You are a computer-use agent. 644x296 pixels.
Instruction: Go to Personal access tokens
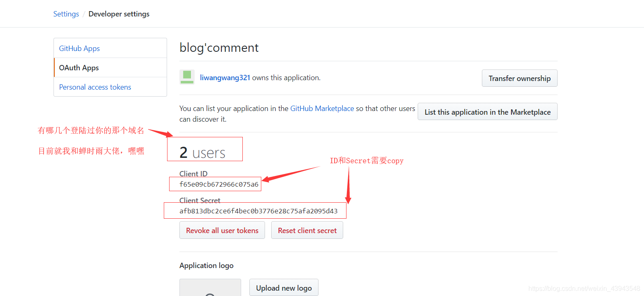tap(110, 87)
